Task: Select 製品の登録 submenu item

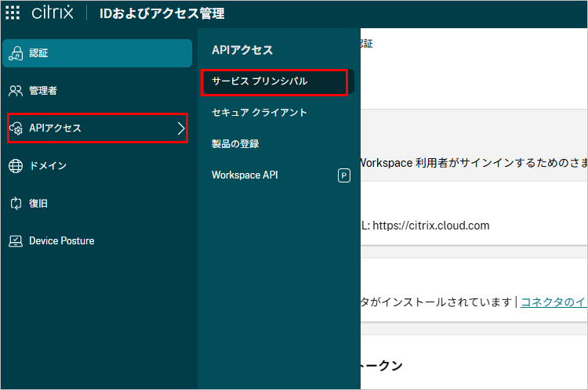Action: pyautogui.click(x=278, y=144)
